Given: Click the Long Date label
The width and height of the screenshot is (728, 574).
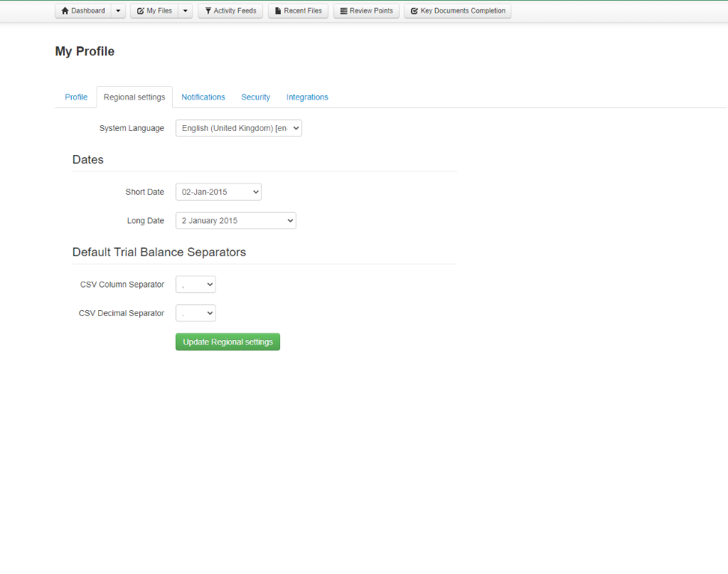Looking at the screenshot, I should coord(146,220).
